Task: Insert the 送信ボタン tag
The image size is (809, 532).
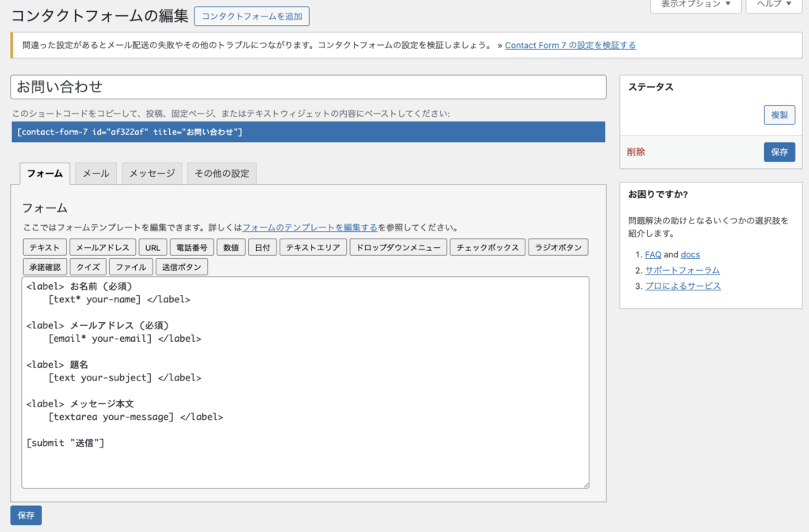Action: (x=182, y=268)
